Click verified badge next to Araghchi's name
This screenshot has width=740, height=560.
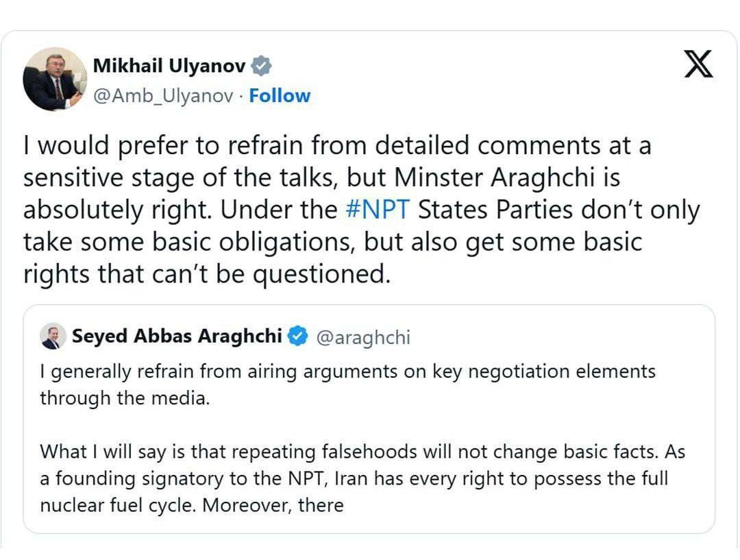coord(297,337)
